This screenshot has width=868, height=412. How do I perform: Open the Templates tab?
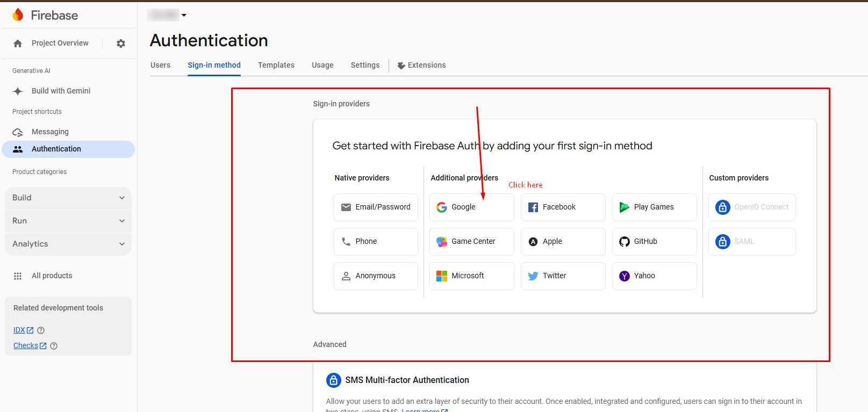coord(276,65)
